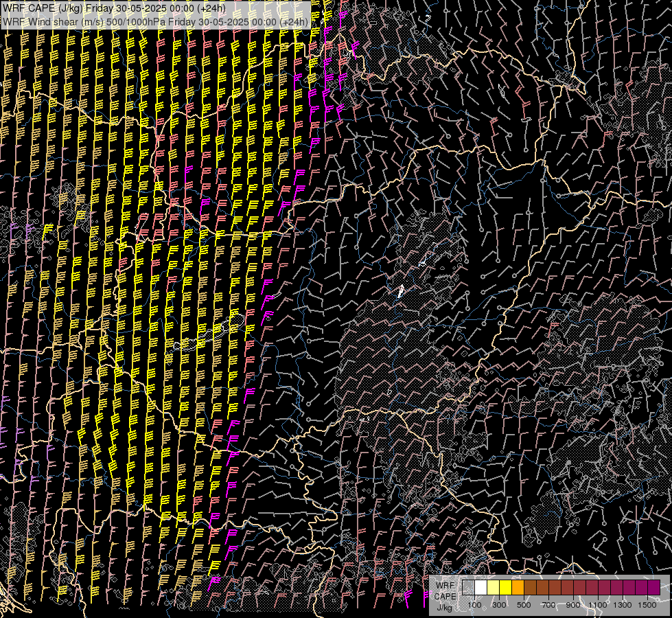Viewport: 672px width, 618px height.
Task: Click the white CAPE legend swatch
Action: pos(481,588)
